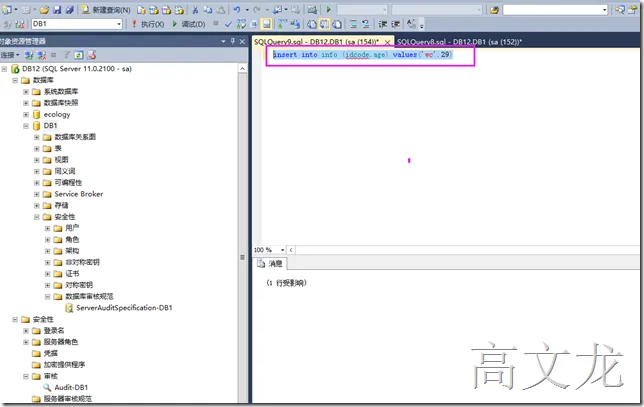Open the Undo history dropdown arrow
The width and height of the screenshot is (644, 407).
pyautogui.click(x=247, y=10)
